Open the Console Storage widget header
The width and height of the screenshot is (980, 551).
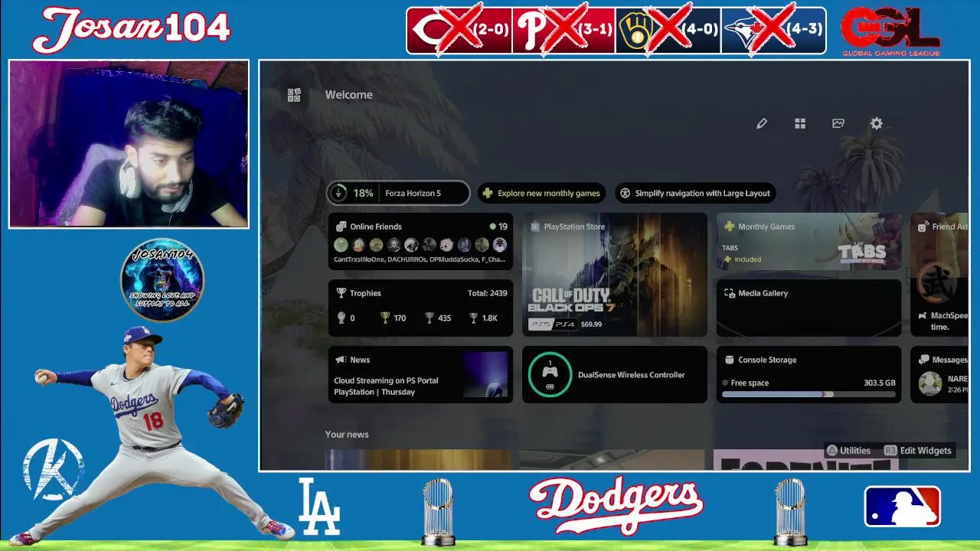click(x=761, y=360)
